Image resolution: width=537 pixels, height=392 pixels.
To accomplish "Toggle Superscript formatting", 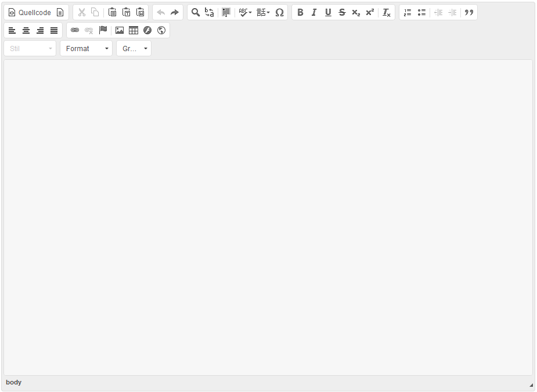I will [x=370, y=12].
